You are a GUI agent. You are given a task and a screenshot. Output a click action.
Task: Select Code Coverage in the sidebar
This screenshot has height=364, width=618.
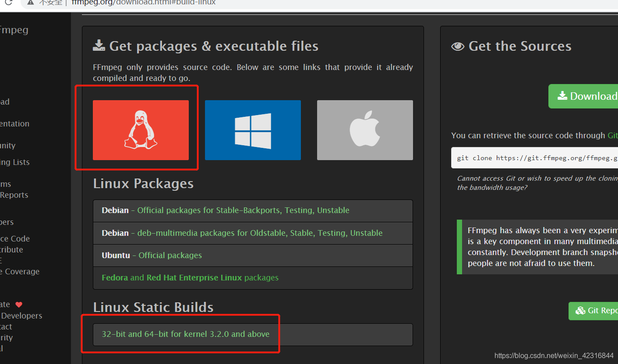20,272
